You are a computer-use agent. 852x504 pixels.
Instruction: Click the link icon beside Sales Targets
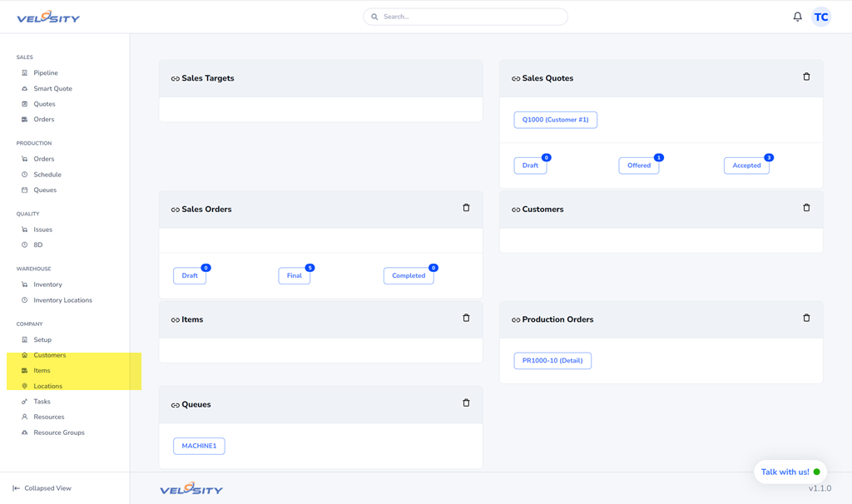click(x=175, y=79)
